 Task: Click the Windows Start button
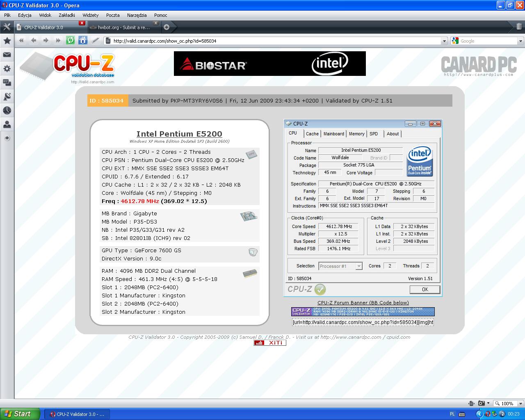click(20, 414)
